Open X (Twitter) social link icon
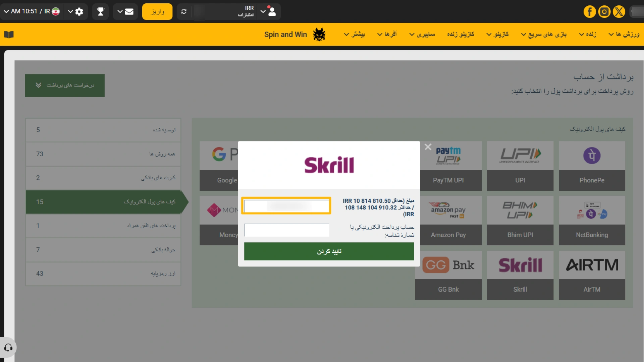644x362 pixels. 619,12
